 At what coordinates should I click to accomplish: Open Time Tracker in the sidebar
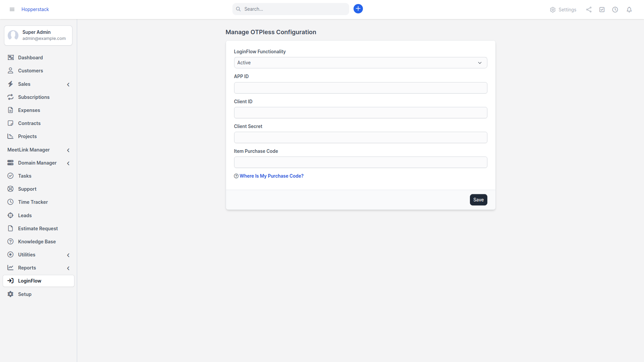[39, 202]
